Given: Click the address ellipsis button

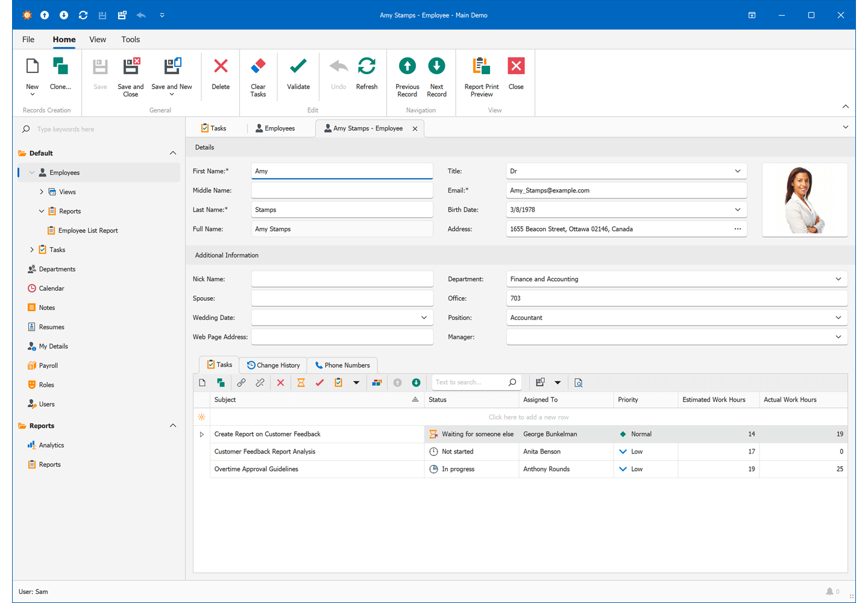Looking at the screenshot, I should tap(737, 229).
